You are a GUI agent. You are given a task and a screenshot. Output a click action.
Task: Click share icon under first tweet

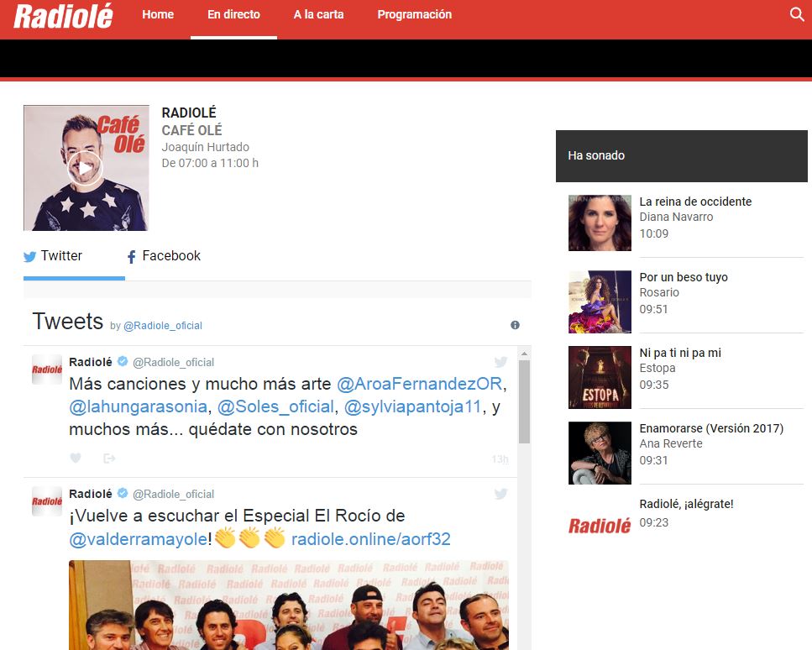click(109, 459)
